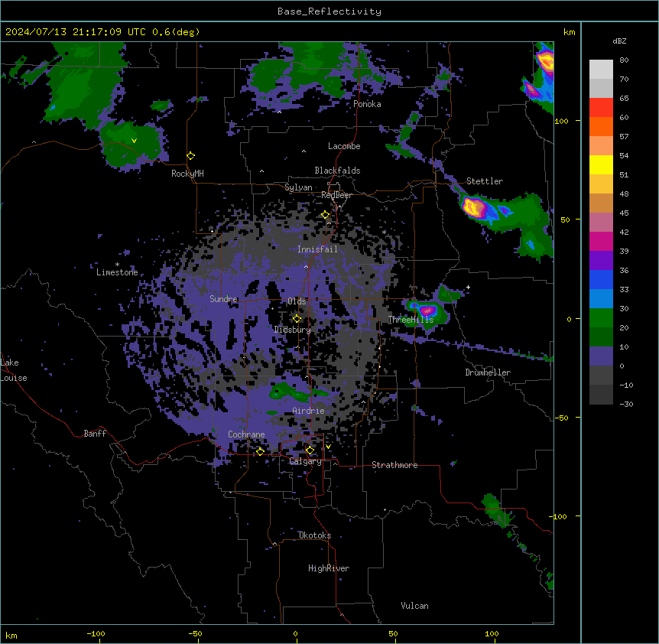Click the Limestone label

click(x=117, y=272)
